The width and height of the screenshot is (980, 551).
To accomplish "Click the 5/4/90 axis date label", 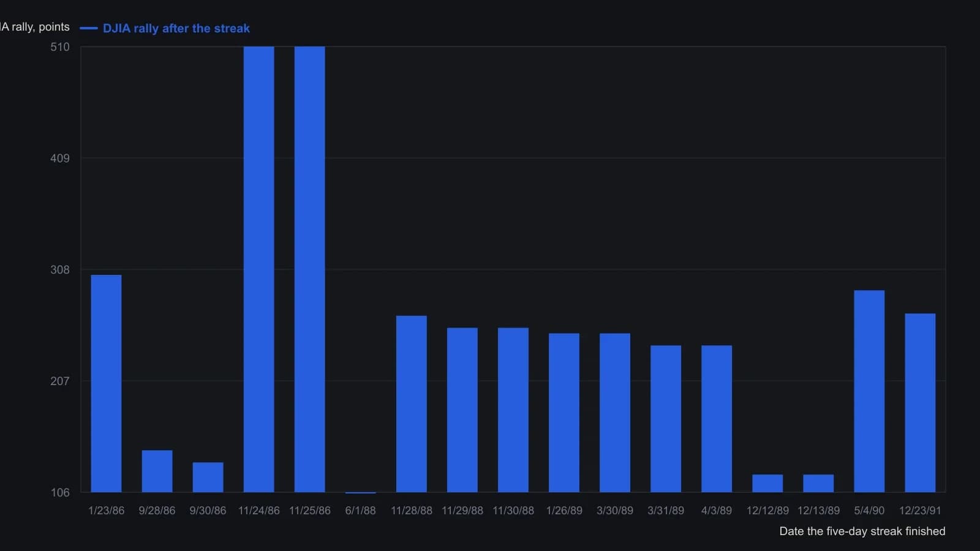I will (x=869, y=511).
